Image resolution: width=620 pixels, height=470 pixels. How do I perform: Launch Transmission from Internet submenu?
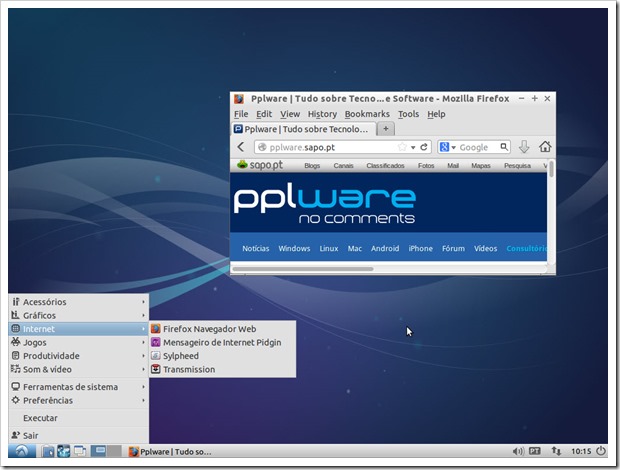tap(222, 369)
